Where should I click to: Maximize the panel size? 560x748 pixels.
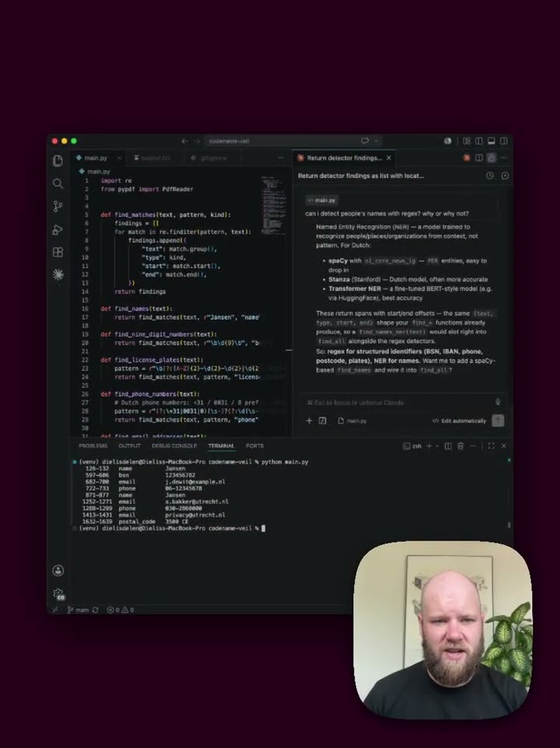pyautogui.click(x=492, y=446)
